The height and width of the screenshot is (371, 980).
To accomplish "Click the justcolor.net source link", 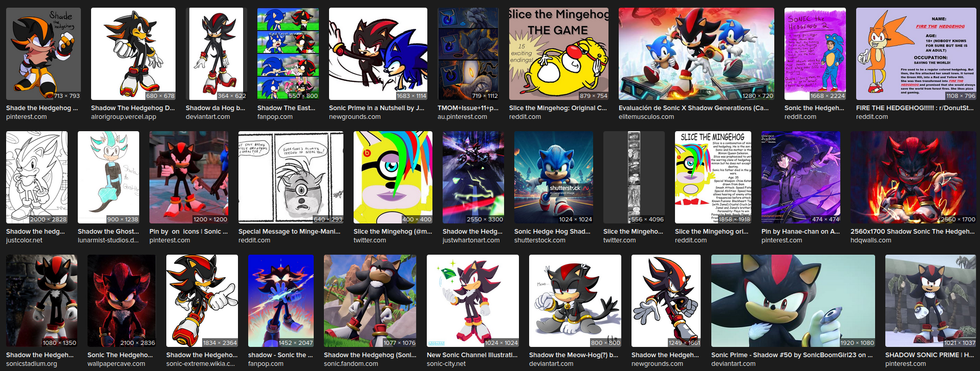I will click(x=24, y=240).
